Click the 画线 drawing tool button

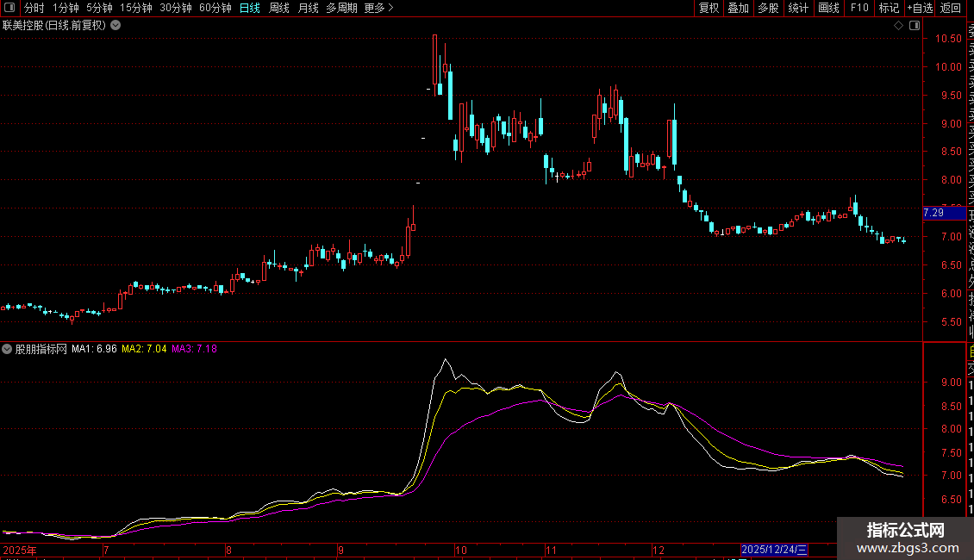click(x=828, y=9)
